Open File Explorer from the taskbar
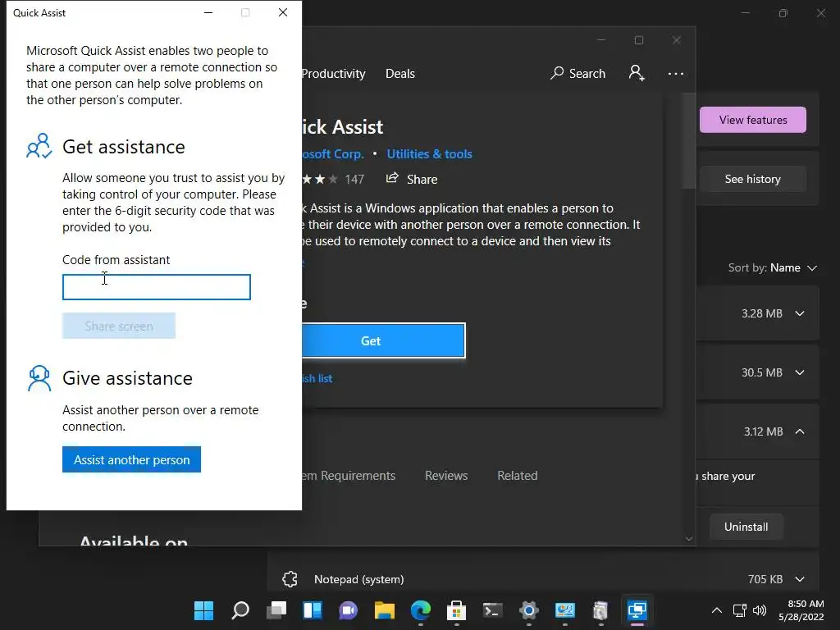The image size is (840, 630). [384, 610]
